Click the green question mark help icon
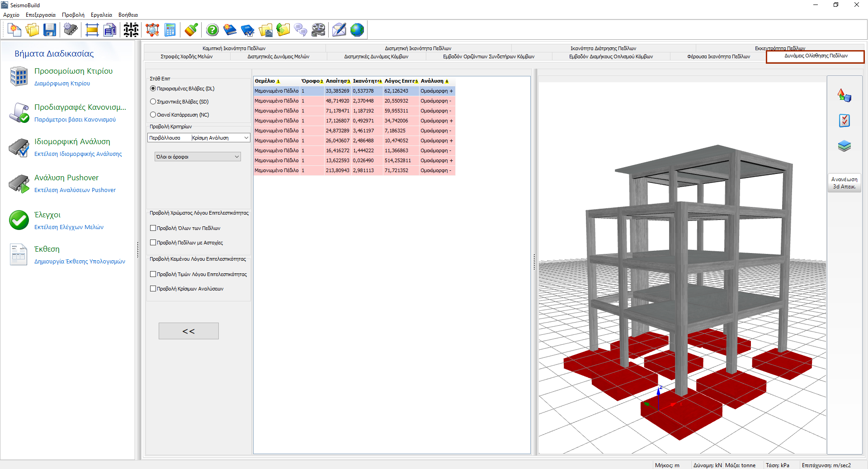Viewport: 868px width, 469px height. click(212, 30)
